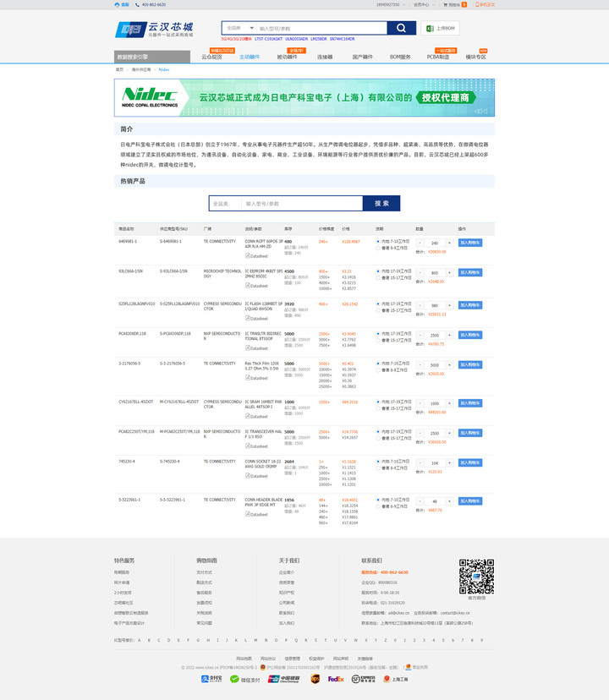
Task: Add 6469081-1 to cart with 加入购物车
Action: coord(470,243)
